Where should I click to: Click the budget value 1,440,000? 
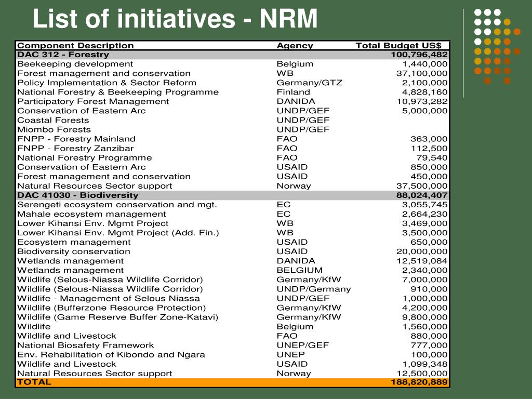425,64
